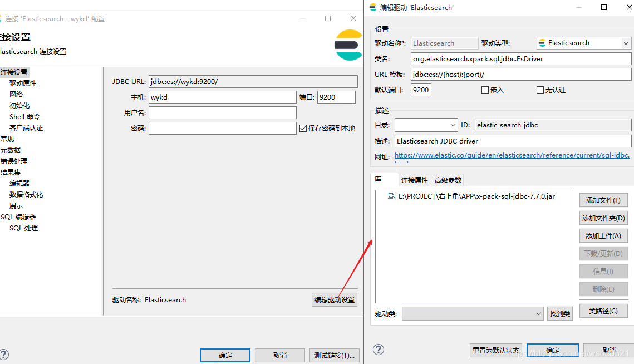Screen dimensions: 634x364
Task: Select 客户端认证 in the settings tree
Action: coord(26,128)
